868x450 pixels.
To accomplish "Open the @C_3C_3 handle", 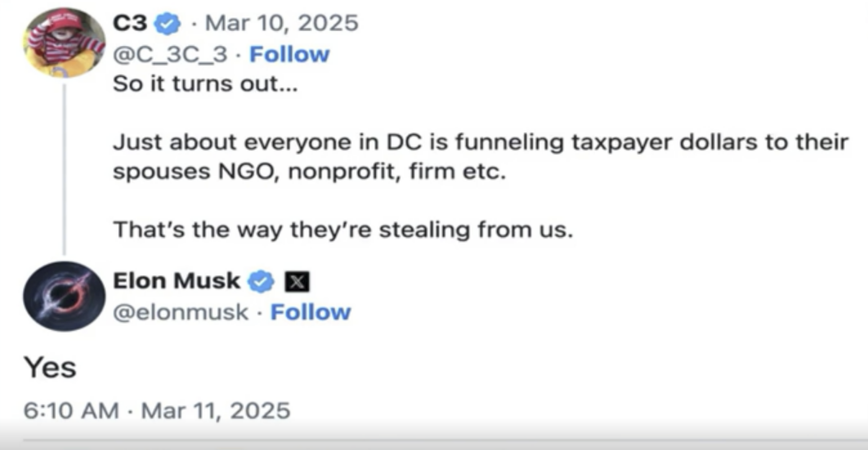I will coord(170,54).
